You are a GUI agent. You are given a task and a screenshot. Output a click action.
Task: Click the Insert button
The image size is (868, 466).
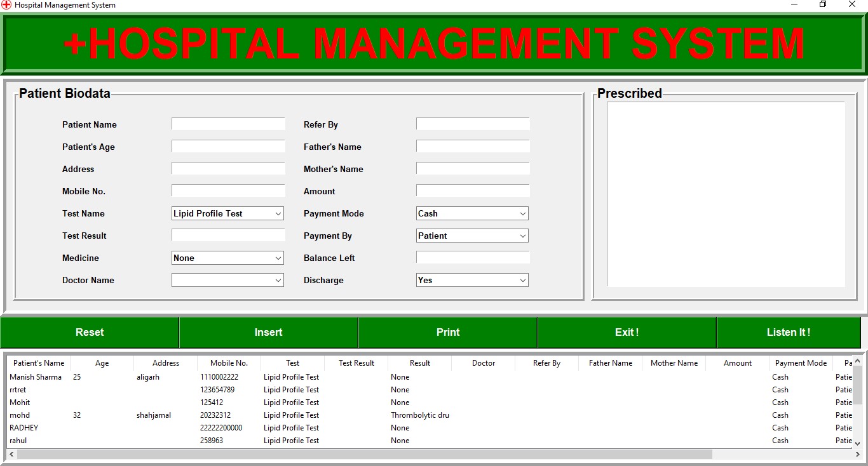pyautogui.click(x=268, y=332)
